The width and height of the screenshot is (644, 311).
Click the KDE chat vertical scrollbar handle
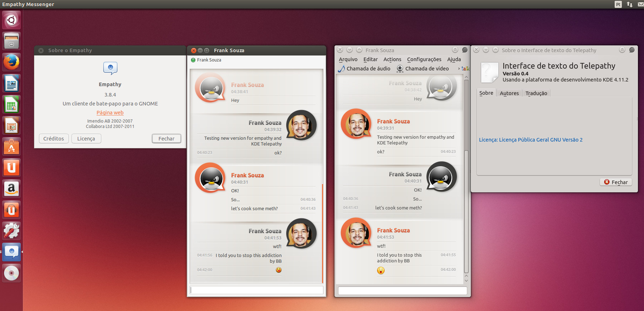point(466,212)
